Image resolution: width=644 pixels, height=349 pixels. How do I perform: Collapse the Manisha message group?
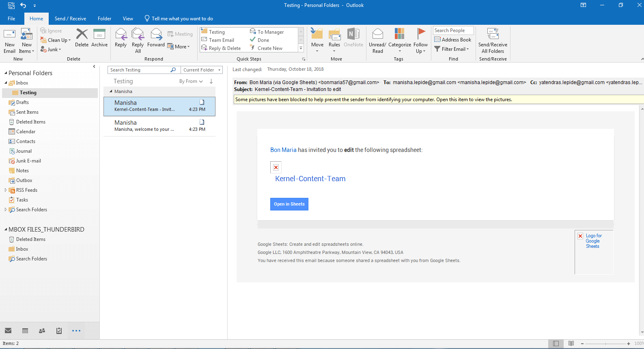tap(111, 91)
